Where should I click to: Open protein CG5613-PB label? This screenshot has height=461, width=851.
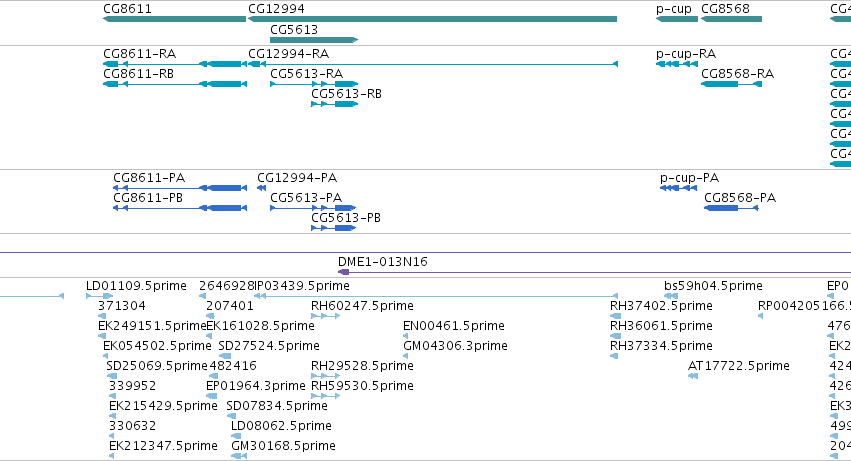click(x=346, y=218)
